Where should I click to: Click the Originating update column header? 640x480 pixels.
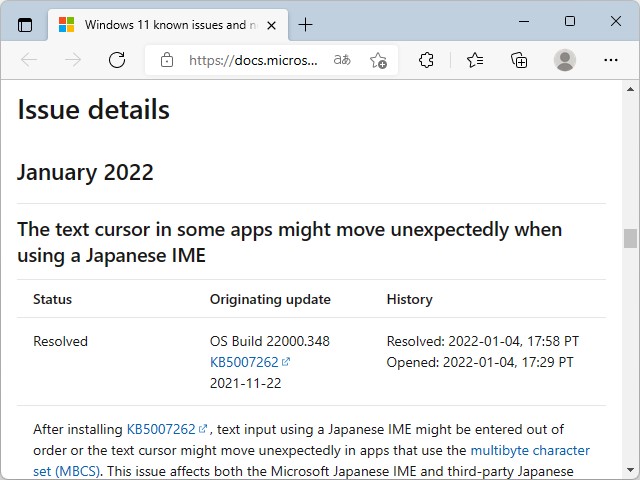tap(270, 299)
